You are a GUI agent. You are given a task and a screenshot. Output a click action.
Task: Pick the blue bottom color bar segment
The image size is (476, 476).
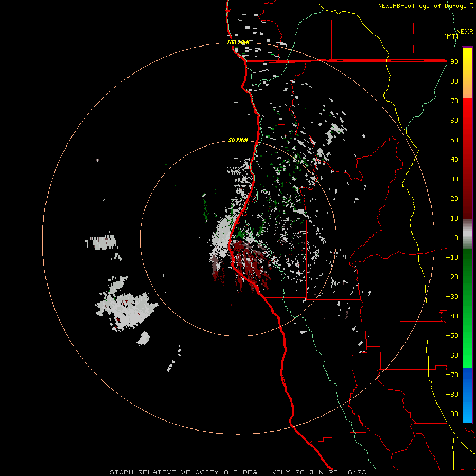tap(467, 396)
